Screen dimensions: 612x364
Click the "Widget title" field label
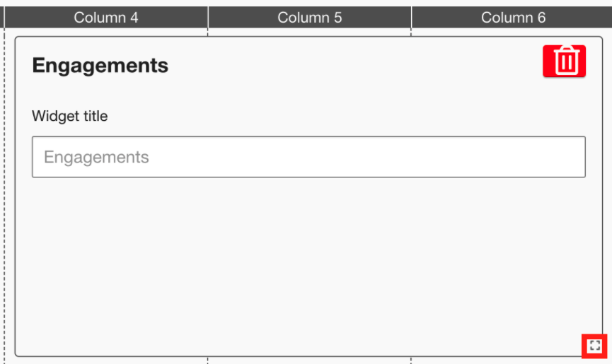click(x=70, y=117)
